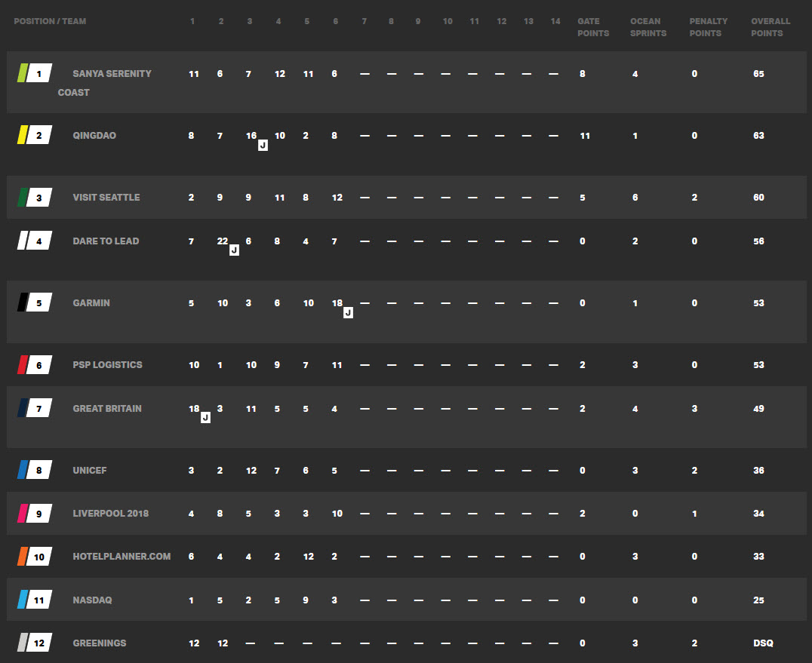The height and width of the screenshot is (663, 812).
Task: Click the Joker 'J' badge for Dare To Lead
Action: click(234, 250)
